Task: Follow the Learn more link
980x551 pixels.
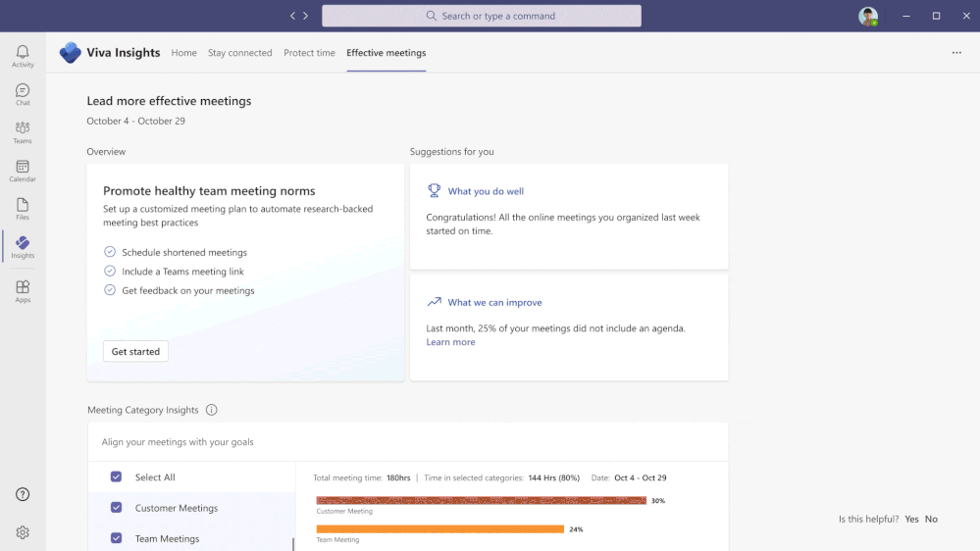Action: (450, 342)
